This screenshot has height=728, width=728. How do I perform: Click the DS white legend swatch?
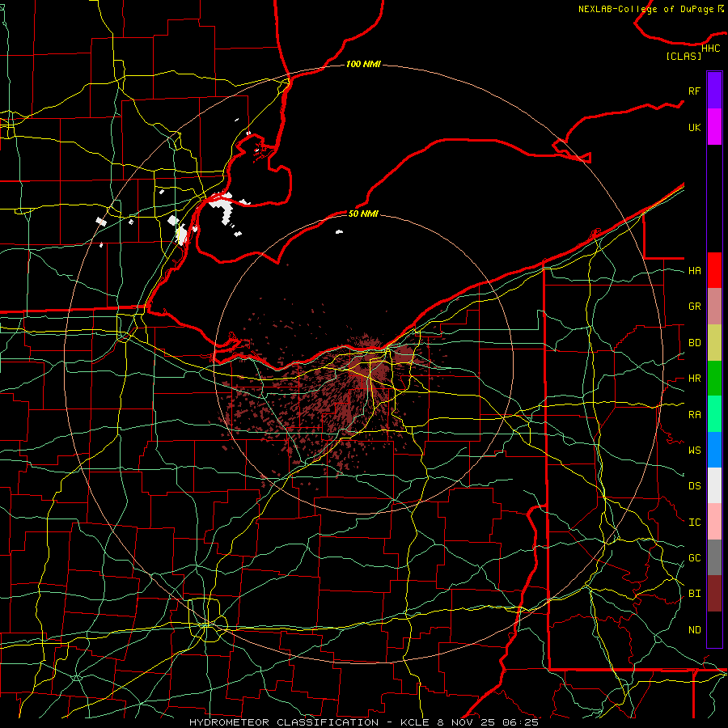click(x=714, y=485)
